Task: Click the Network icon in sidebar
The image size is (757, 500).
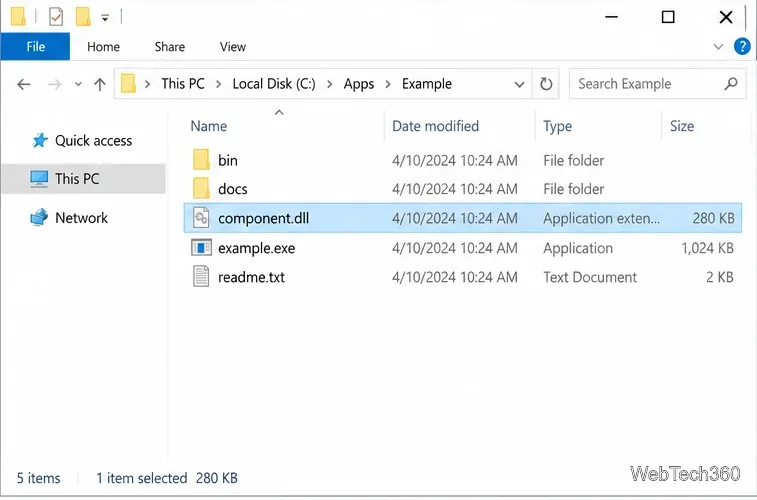Action: pyautogui.click(x=39, y=217)
